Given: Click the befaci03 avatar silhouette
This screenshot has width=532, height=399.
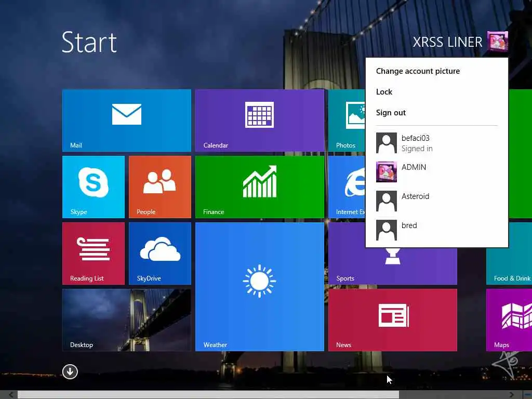Looking at the screenshot, I should click(387, 143).
